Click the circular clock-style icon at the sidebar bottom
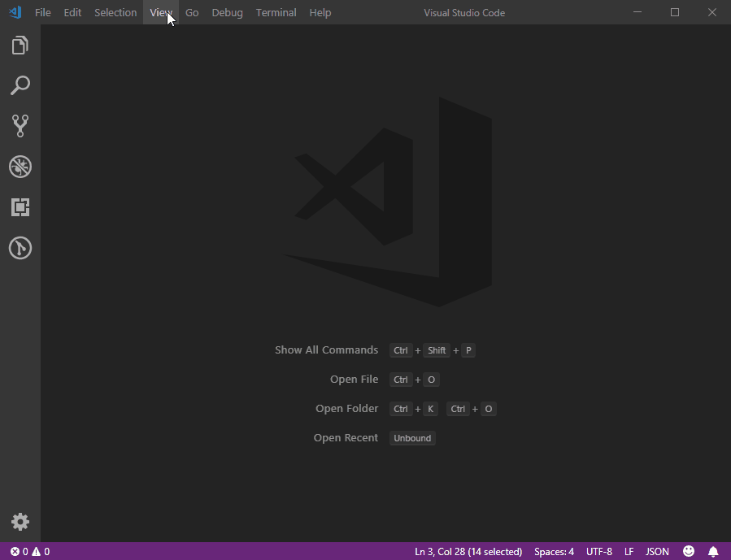 coord(20,248)
